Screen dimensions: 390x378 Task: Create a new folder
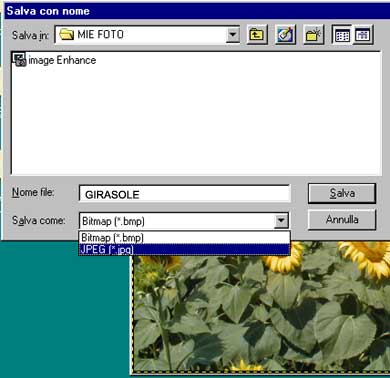click(314, 35)
